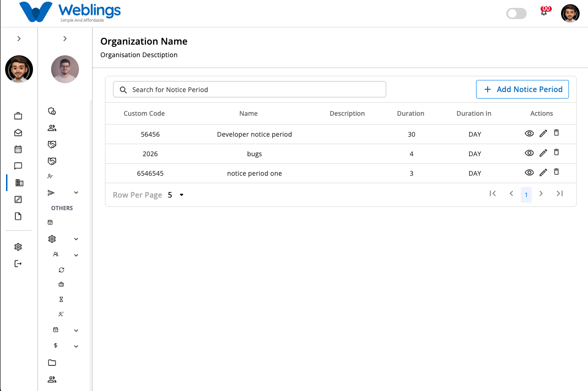Open the mail envelope icon in the sidebar
The image size is (588, 391).
[18, 133]
